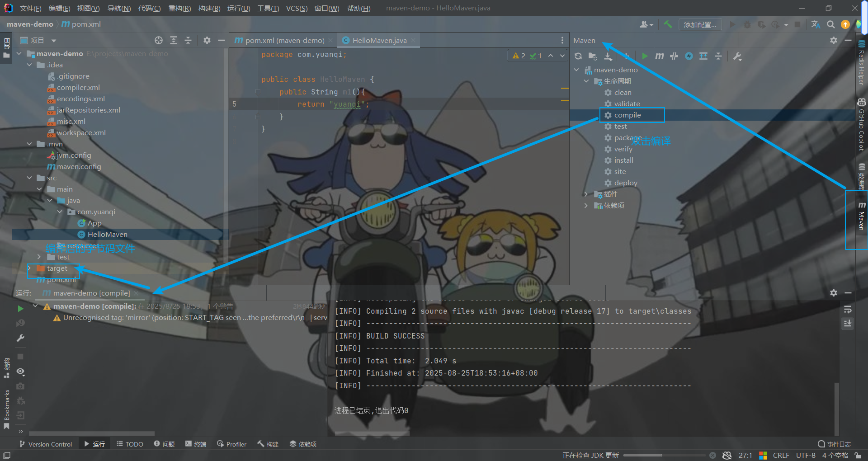
Task: Toggle soft-wrap in Run console
Action: (848, 310)
